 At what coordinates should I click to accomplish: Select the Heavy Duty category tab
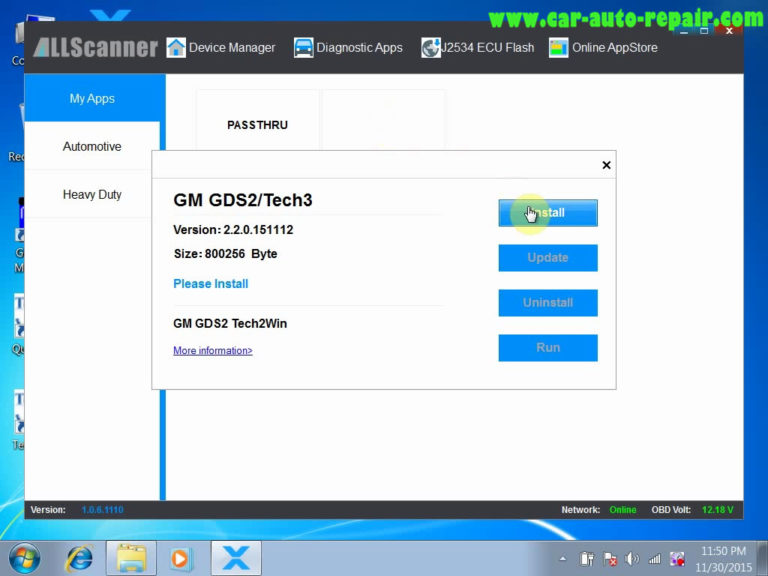pos(92,194)
